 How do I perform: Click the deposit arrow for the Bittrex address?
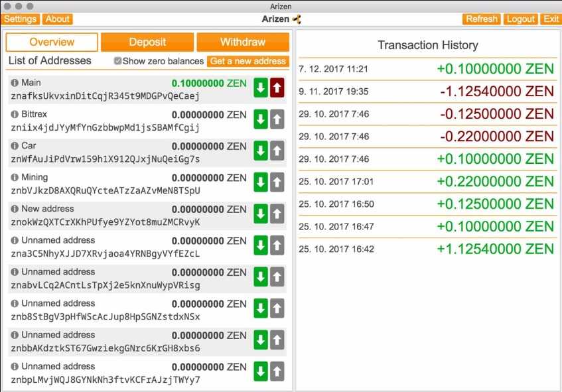261,119
